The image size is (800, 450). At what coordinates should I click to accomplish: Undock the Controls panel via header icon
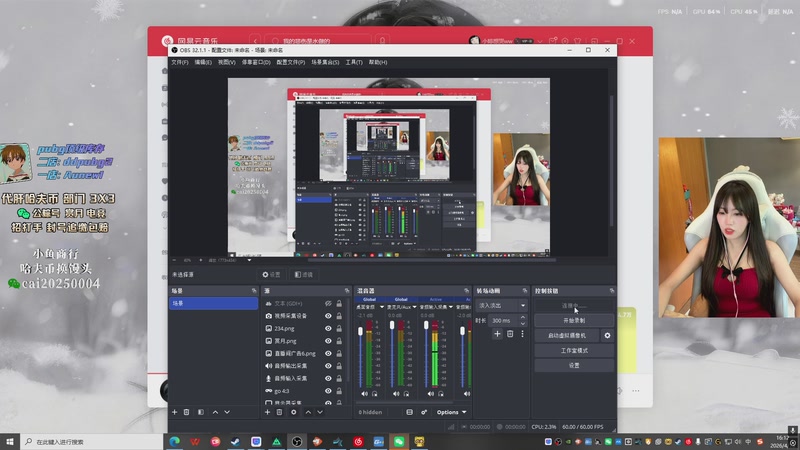tap(611, 291)
